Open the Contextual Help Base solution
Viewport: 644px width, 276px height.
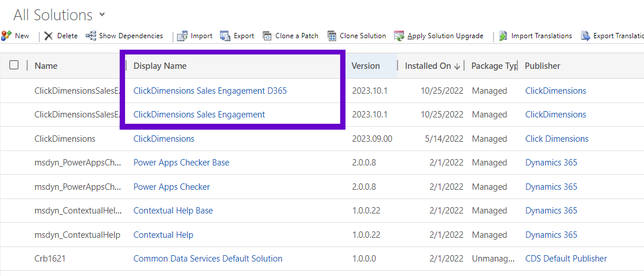coord(174,211)
